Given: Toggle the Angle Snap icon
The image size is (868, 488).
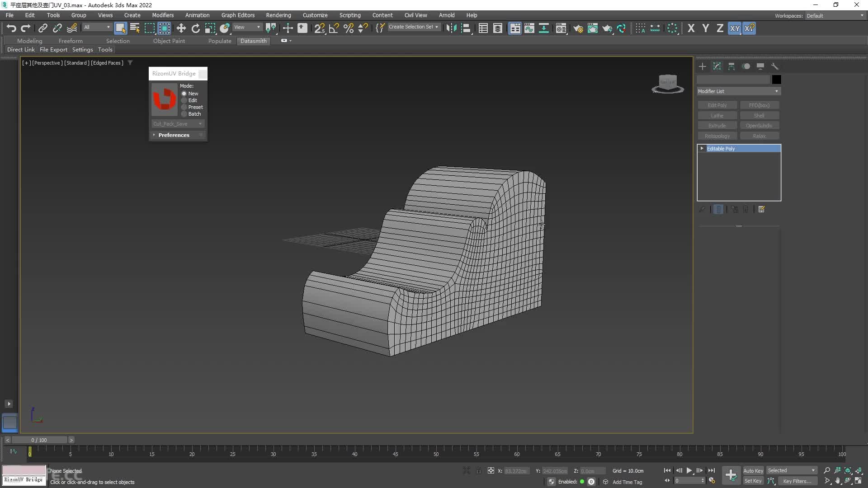Looking at the screenshot, I should [334, 28].
